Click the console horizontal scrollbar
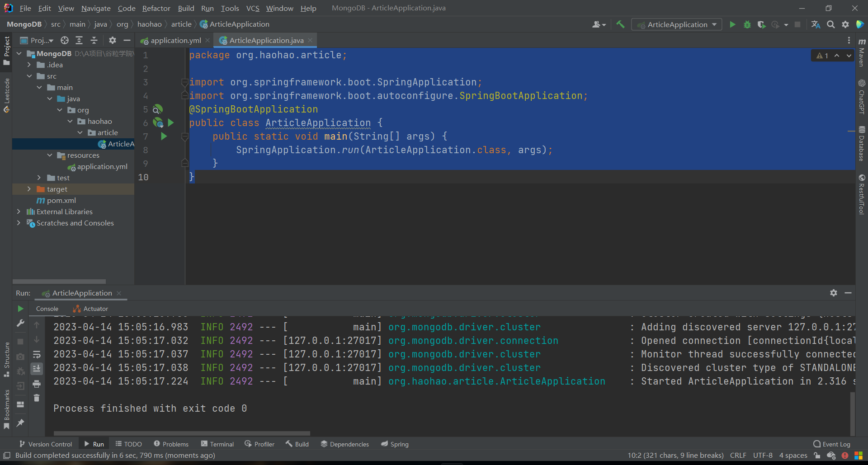The image size is (868, 465). [x=182, y=433]
